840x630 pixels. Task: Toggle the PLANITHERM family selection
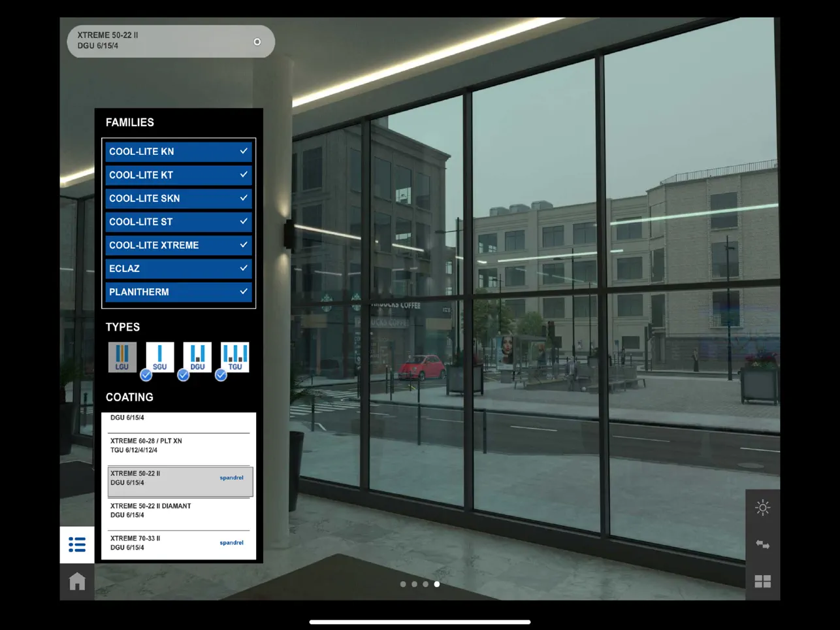pos(178,291)
